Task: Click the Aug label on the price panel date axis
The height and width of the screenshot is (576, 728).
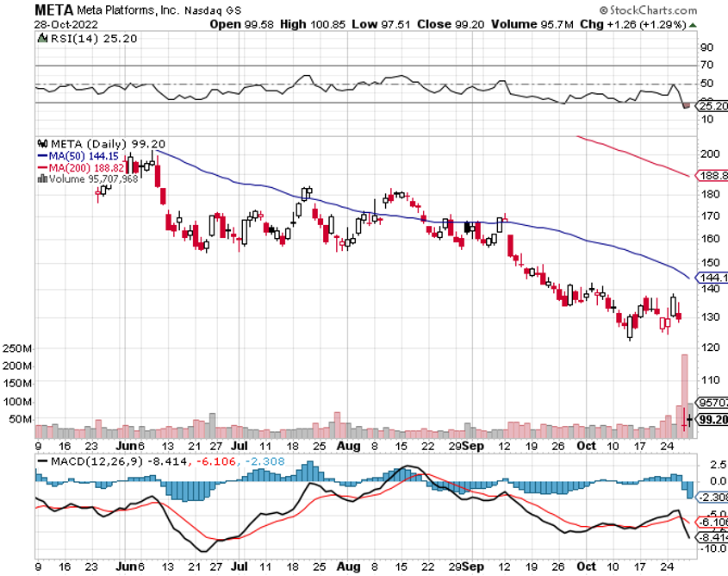Action: [x=349, y=447]
